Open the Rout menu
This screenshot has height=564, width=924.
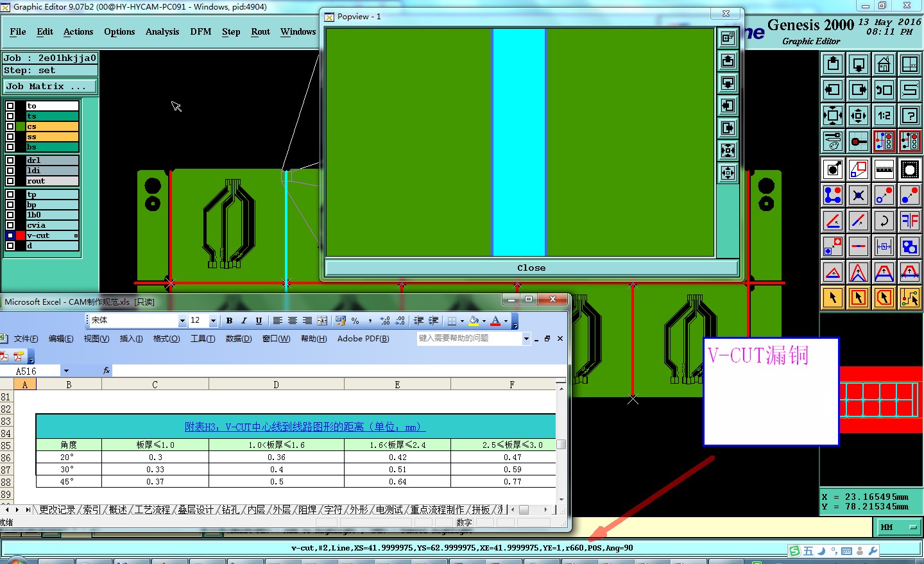(x=261, y=31)
